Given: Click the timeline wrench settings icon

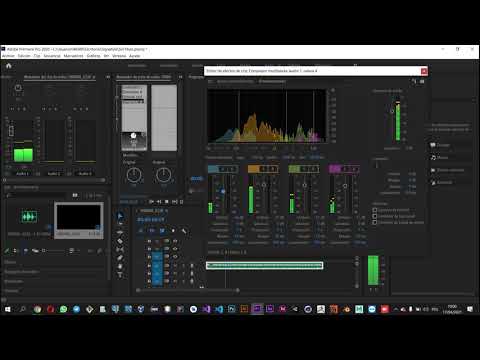Looking at the screenshot, I should pos(184,230).
